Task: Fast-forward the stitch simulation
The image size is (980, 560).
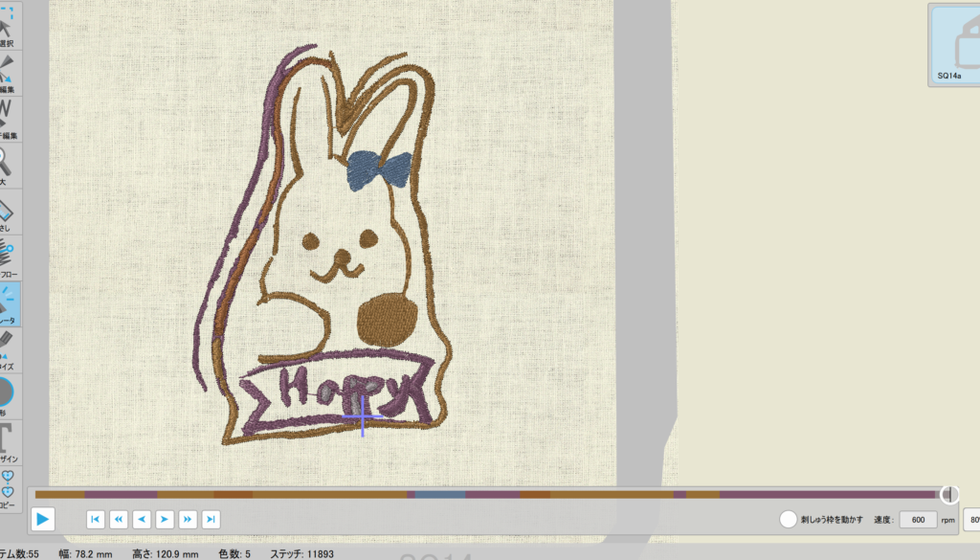Action: tap(189, 519)
